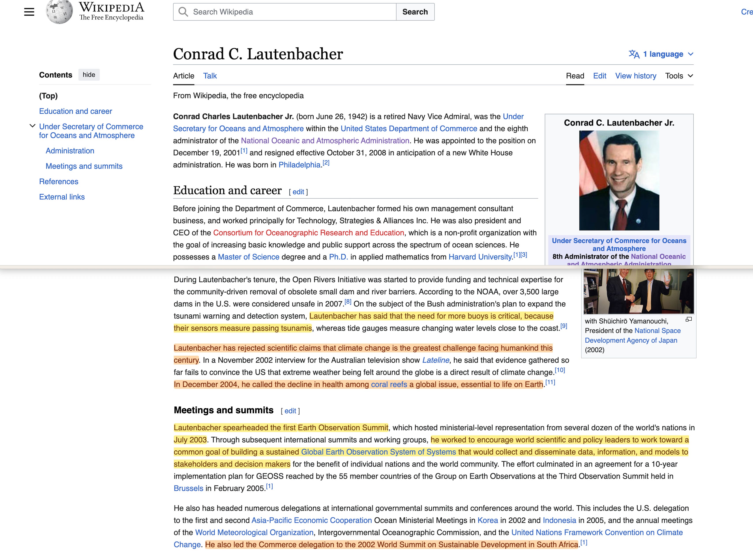Viewport: 753px width, 560px height.
Task: Select the Edit tab
Action: (x=599, y=76)
